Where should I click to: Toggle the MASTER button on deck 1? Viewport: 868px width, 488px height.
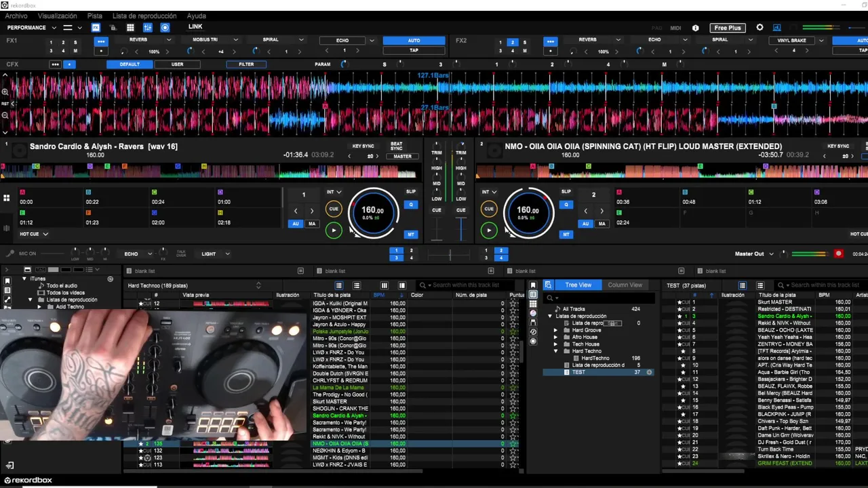point(402,156)
